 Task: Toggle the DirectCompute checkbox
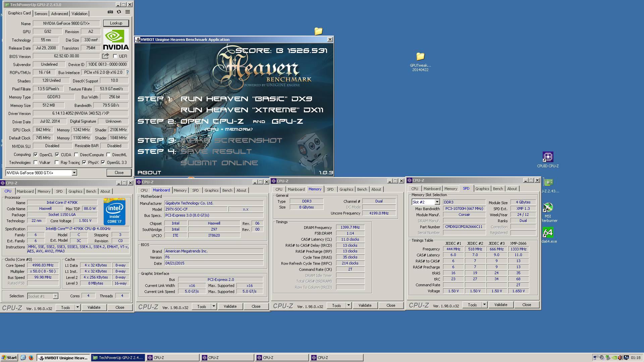coord(76,155)
